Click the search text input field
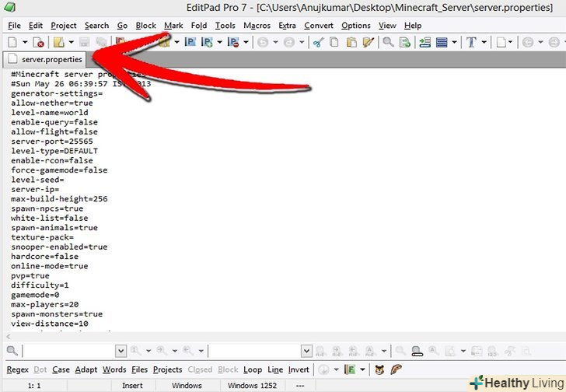566x392 pixels. coord(69,351)
